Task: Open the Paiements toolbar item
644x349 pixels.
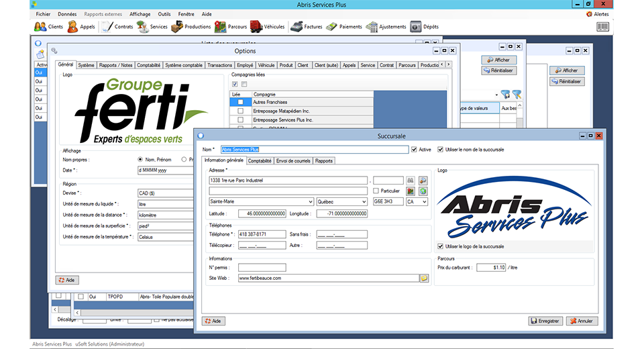Action: point(344,27)
